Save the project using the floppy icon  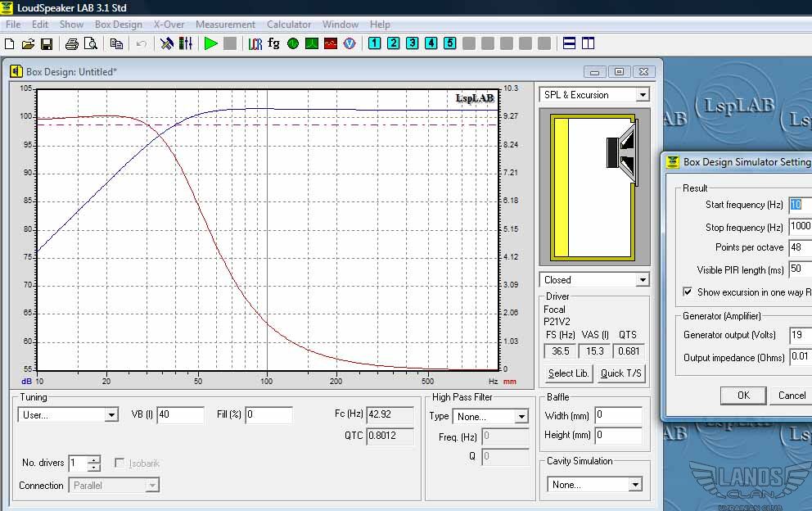click(47, 44)
